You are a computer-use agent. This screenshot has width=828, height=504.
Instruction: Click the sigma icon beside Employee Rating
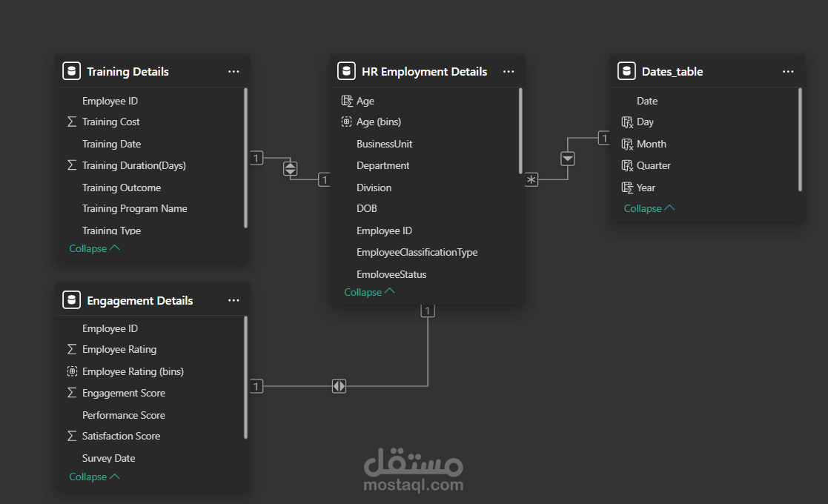[x=72, y=349]
